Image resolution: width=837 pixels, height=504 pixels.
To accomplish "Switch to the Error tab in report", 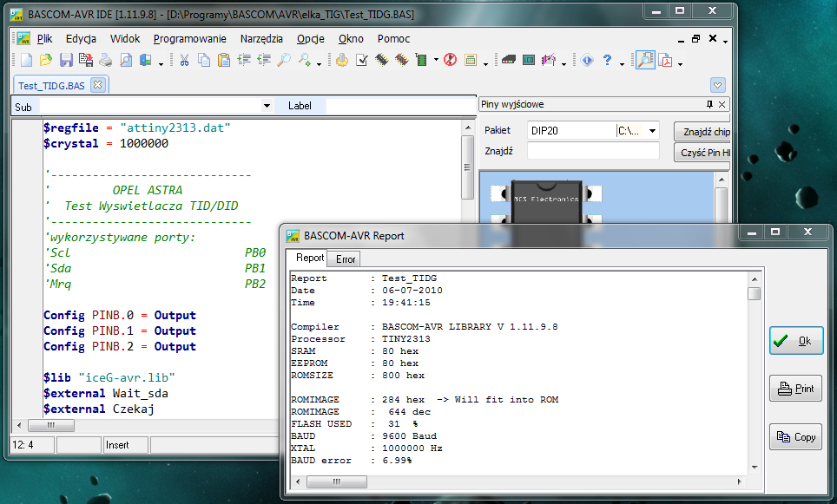I will 346,259.
